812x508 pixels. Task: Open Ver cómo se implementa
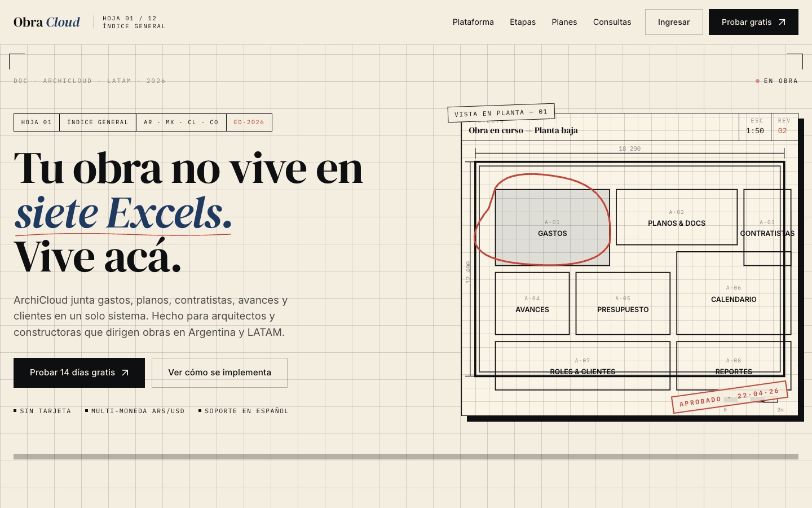(x=219, y=373)
